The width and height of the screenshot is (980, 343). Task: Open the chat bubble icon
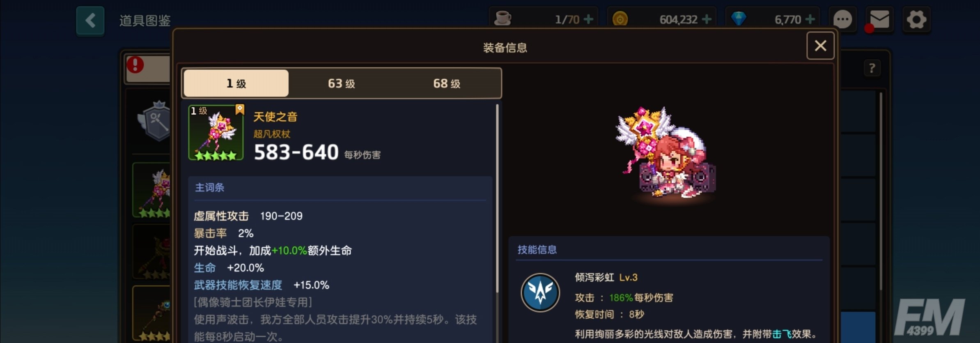tap(842, 19)
